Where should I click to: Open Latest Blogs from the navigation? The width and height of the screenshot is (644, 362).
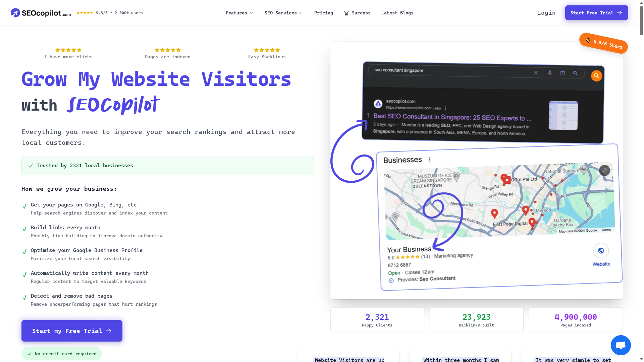pos(397,13)
